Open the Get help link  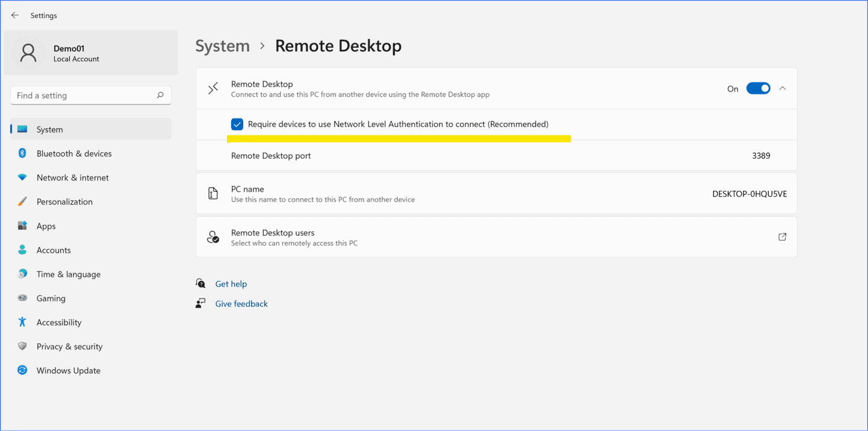231,284
